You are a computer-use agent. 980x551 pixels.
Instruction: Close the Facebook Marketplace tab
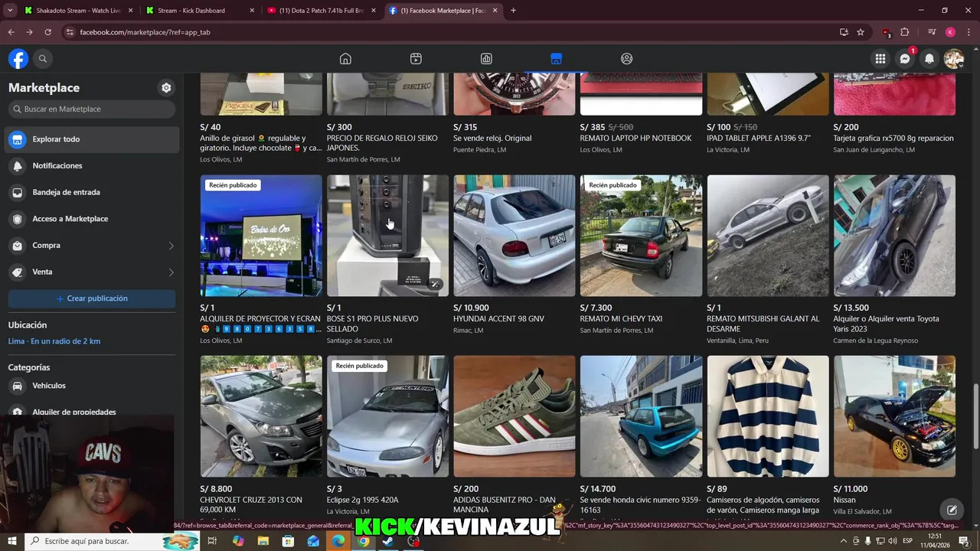pyautogui.click(x=495, y=11)
